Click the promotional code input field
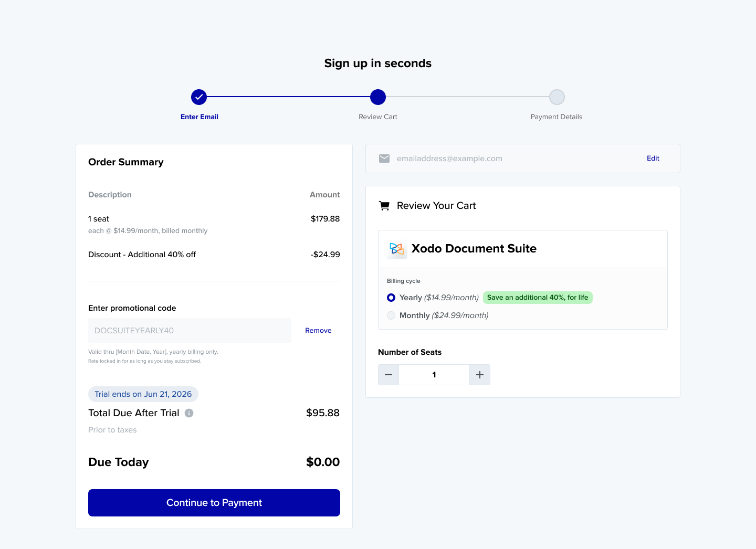This screenshot has height=549, width=756. pyautogui.click(x=190, y=331)
